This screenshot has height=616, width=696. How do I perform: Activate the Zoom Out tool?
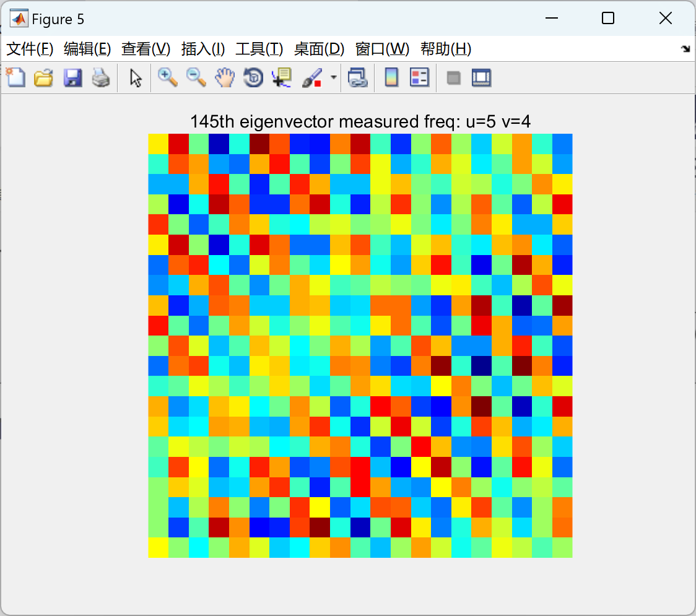pyautogui.click(x=196, y=77)
